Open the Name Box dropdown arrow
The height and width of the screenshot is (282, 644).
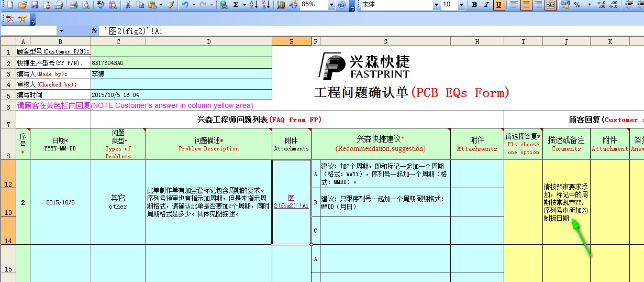pos(61,31)
